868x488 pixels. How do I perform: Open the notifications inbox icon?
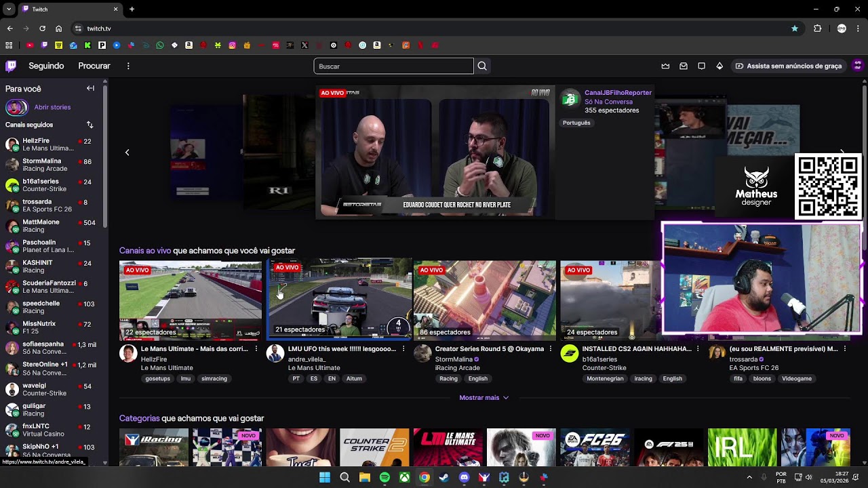click(x=684, y=66)
